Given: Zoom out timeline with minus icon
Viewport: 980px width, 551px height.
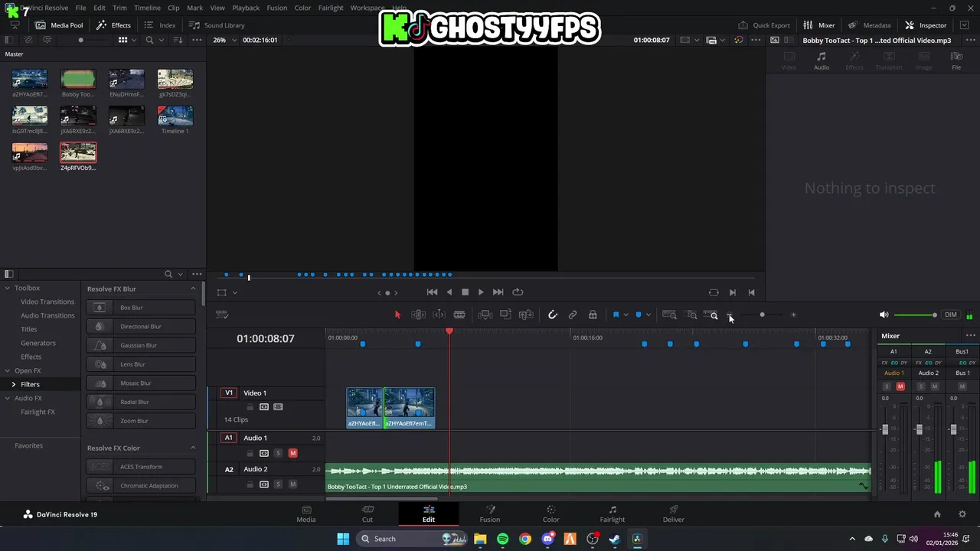Looking at the screenshot, I should pyautogui.click(x=730, y=315).
